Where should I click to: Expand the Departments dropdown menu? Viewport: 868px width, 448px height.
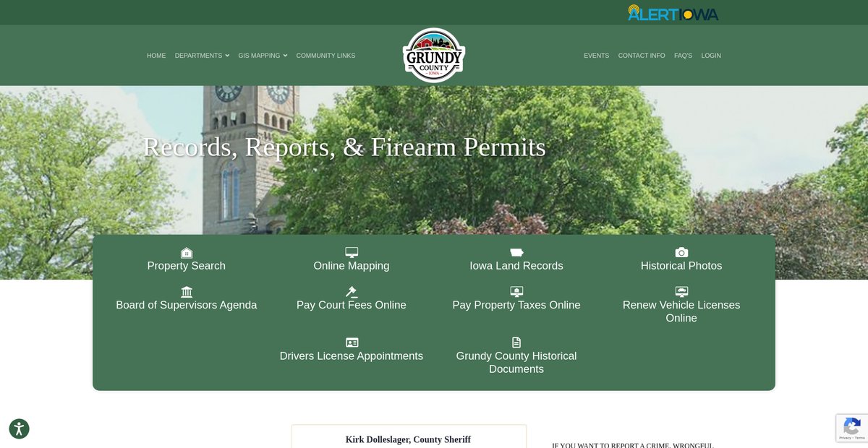[x=202, y=56]
